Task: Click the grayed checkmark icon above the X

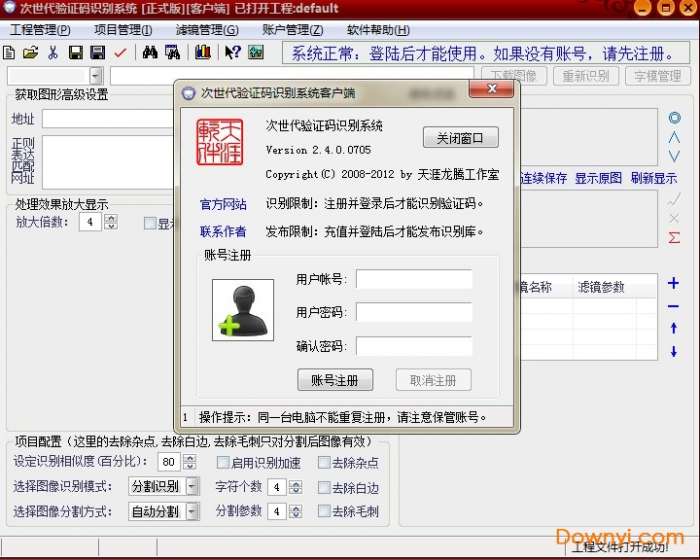Action: (674, 200)
